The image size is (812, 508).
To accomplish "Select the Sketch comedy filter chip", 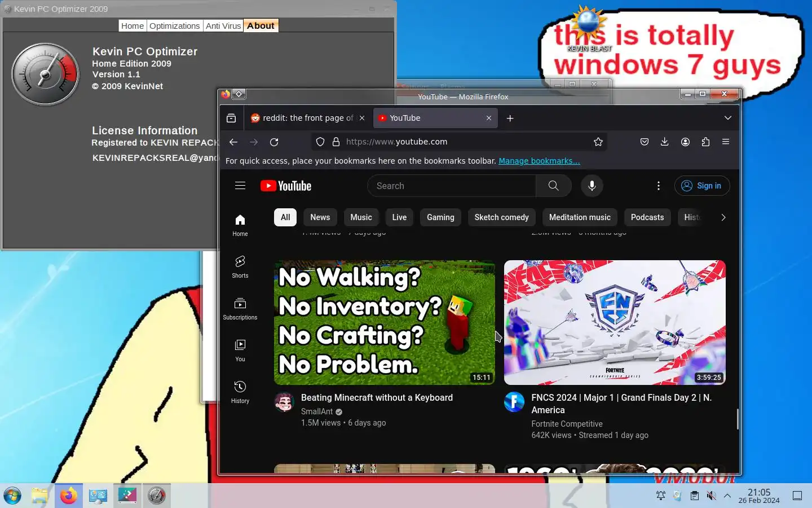I will (502, 217).
